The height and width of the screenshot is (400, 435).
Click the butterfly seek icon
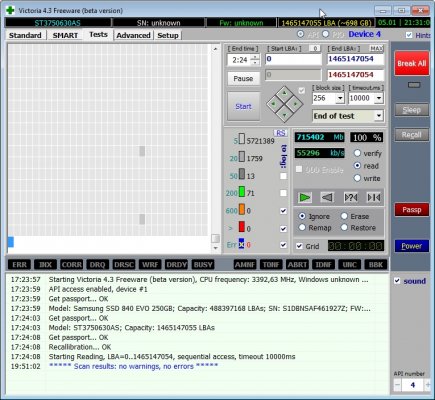point(374,197)
